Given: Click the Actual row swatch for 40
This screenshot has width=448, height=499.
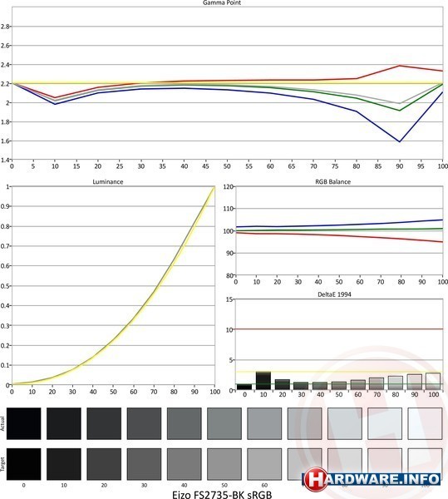Looking at the screenshot, I should pyautogui.click(x=184, y=423).
